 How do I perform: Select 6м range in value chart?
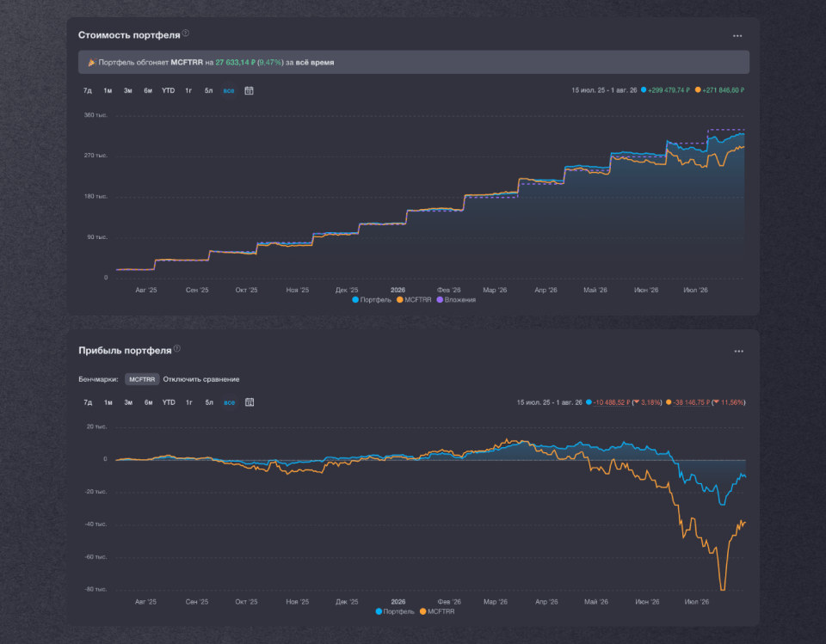pos(148,90)
